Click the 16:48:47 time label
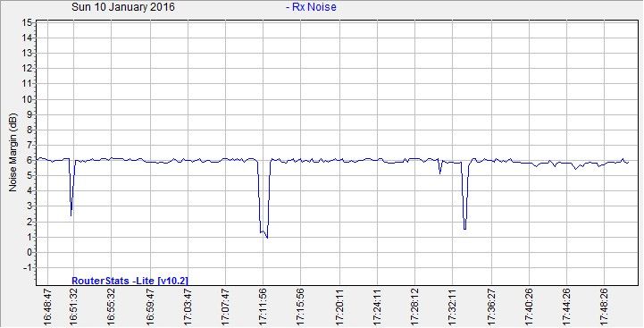 coord(47,307)
